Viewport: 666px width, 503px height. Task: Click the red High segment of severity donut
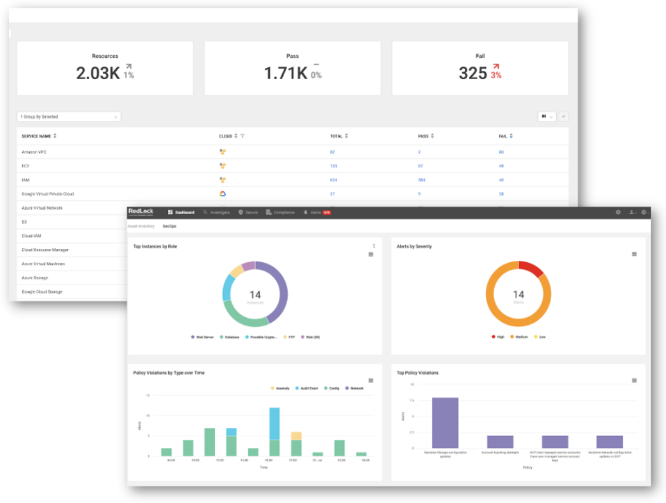pos(531,268)
